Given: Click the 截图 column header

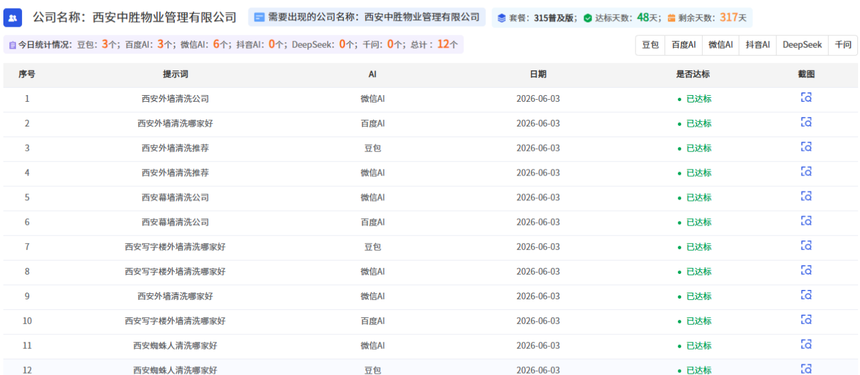Looking at the screenshot, I should [x=806, y=75].
